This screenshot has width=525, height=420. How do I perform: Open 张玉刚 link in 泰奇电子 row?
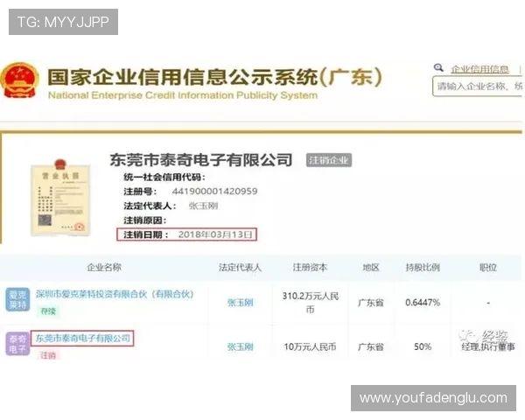[x=240, y=346]
